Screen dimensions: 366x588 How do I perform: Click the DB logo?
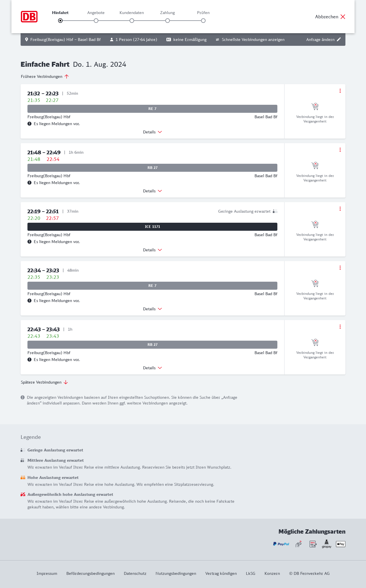[29, 17]
